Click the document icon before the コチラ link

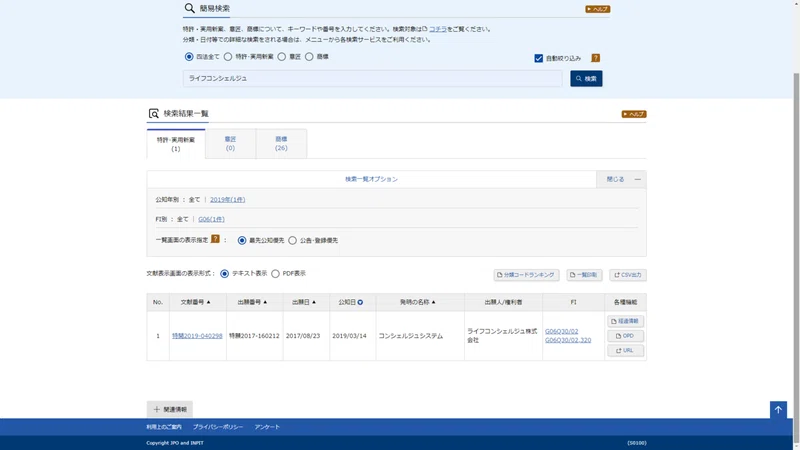click(424, 29)
